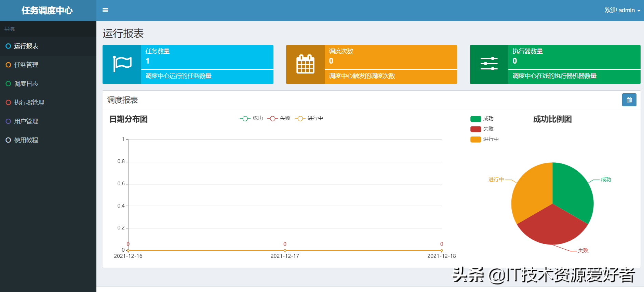Click the blue circle icon beside 运行报表
644x292 pixels.
pos(8,46)
